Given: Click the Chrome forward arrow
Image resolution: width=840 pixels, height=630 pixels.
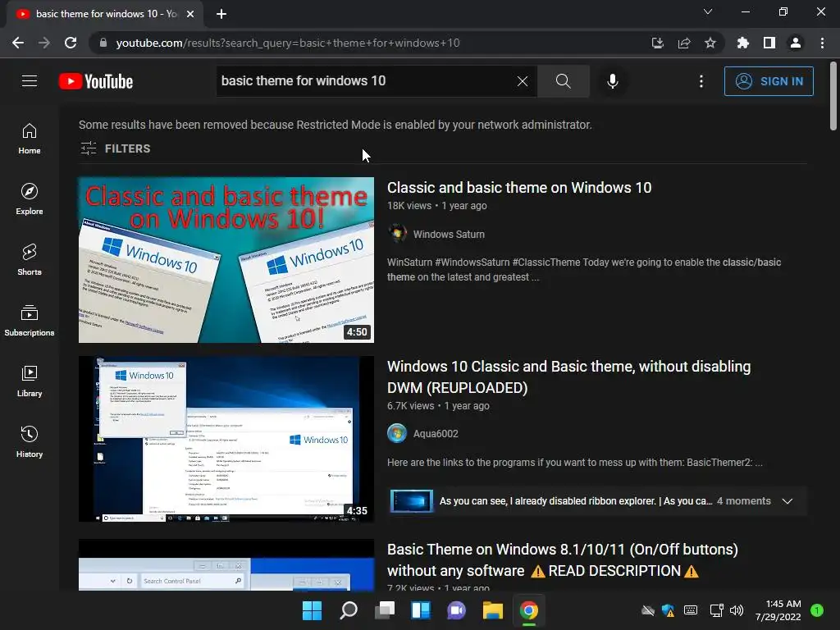Looking at the screenshot, I should [44, 43].
